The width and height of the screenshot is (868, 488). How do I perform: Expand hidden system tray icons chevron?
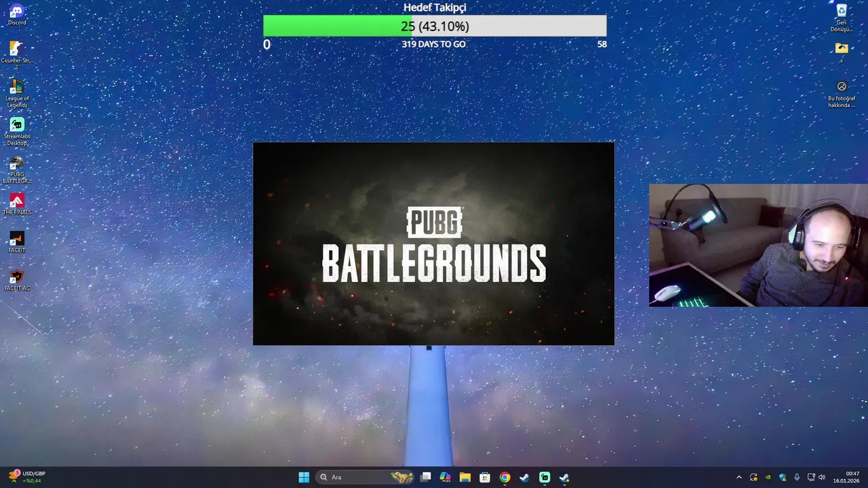(x=739, y=477)
